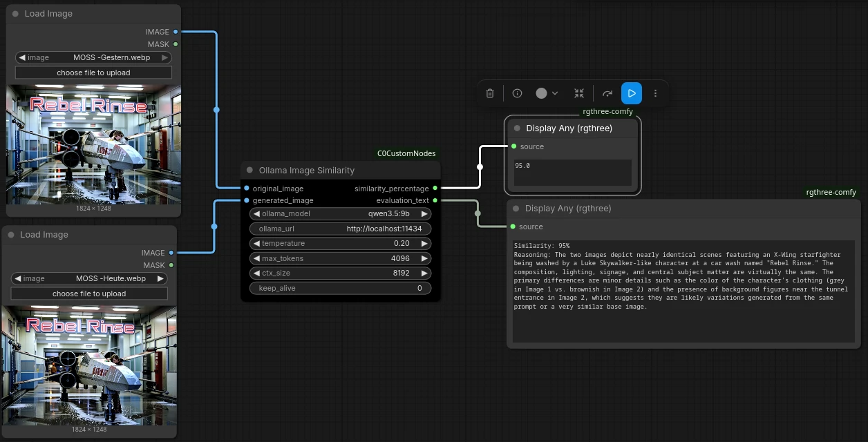
Task: Click the top Load Image preview thumbnail
Action: click(93, 144)
